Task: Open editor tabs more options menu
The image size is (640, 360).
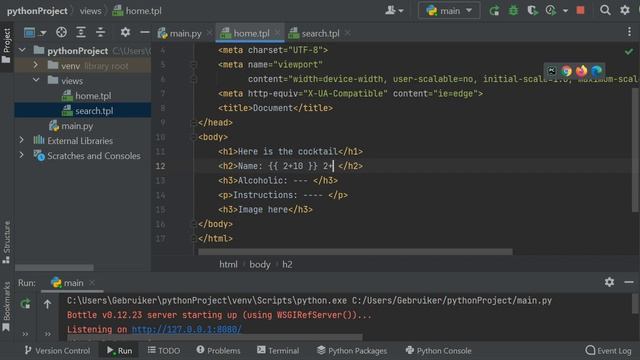Action: 629,32
